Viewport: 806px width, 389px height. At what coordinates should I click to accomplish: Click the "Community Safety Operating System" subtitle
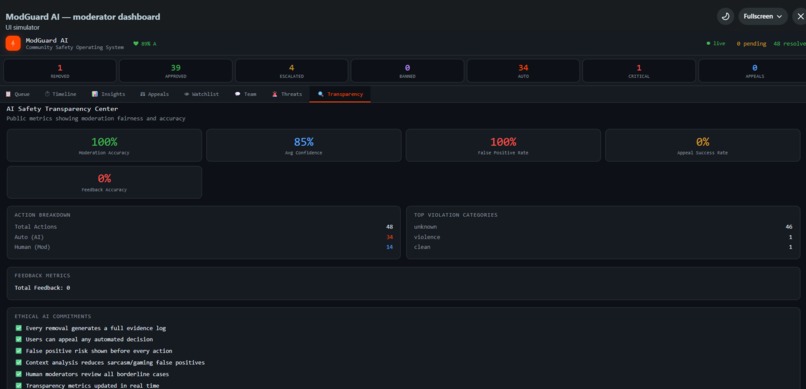[x=75, y=47]
